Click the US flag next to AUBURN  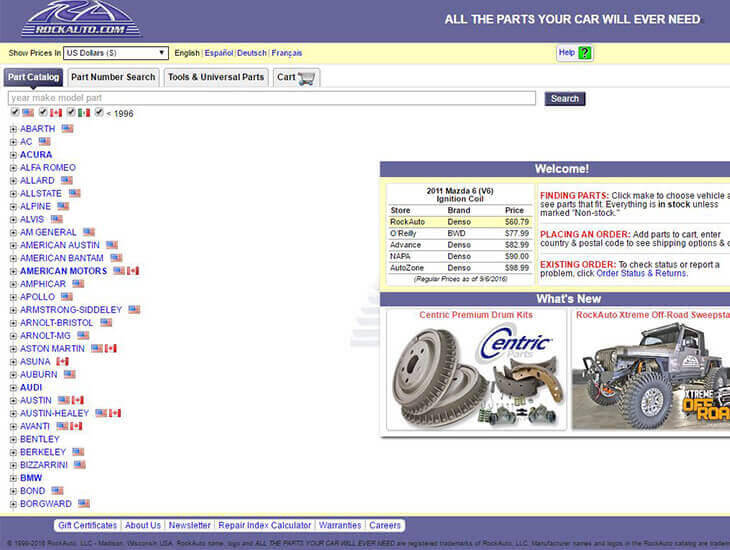tap(70, 374)
